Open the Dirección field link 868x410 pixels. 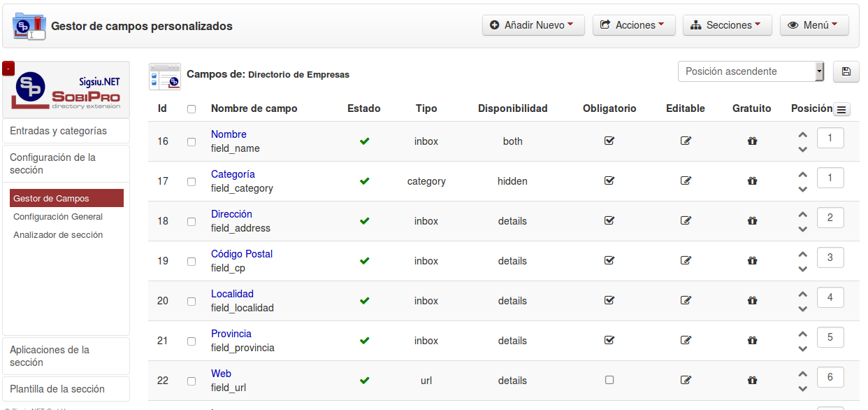click(231, 214)
